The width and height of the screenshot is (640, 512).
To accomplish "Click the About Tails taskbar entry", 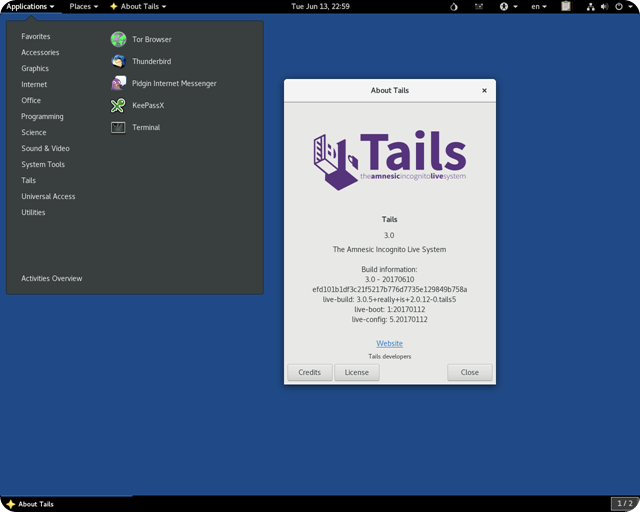I will [x=66, y=504].
